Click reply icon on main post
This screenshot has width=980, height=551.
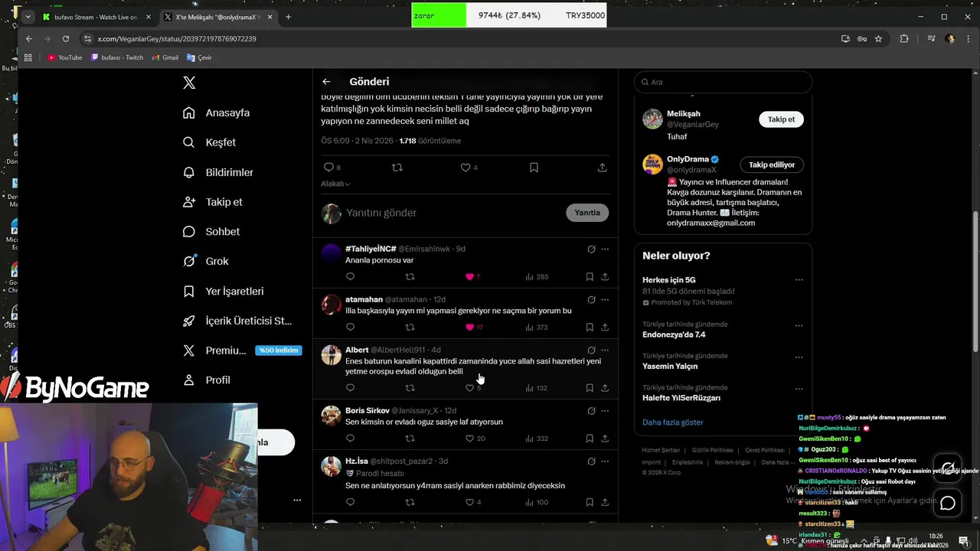[328, 167]
